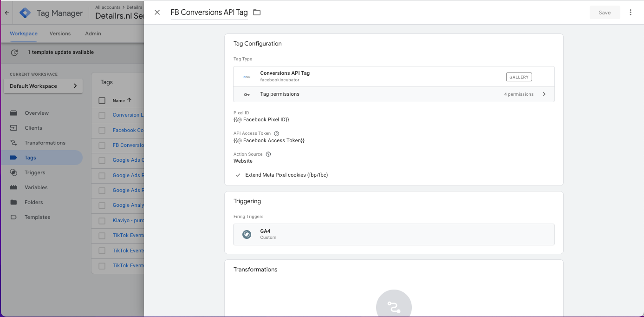Open the Default Workspace selector
Viewport: 644px width, 317px height.
point(43,86)
